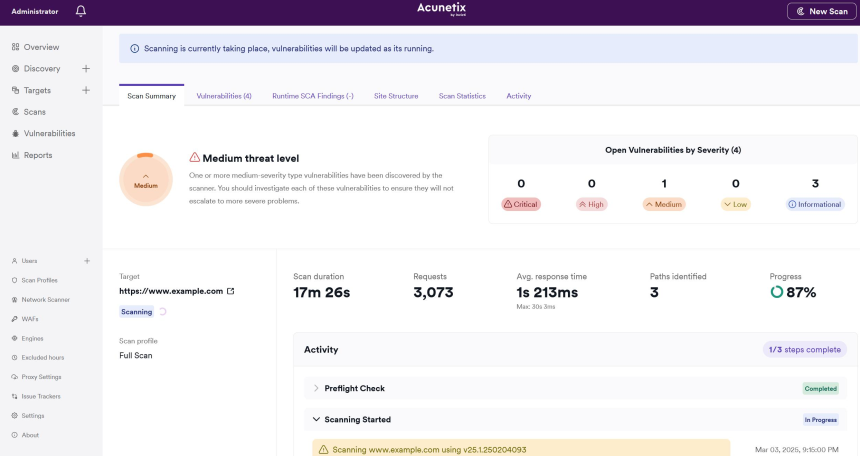Collapse the Scanning Started step
The height and width of the screenshot is (456, 860).
click(x=316, y=420)
